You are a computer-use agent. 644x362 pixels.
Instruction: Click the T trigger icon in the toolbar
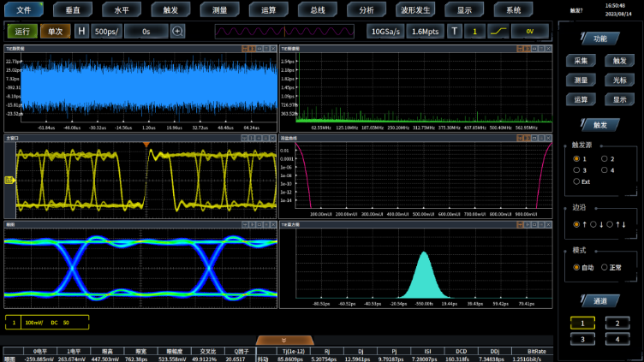click(455, 32)
